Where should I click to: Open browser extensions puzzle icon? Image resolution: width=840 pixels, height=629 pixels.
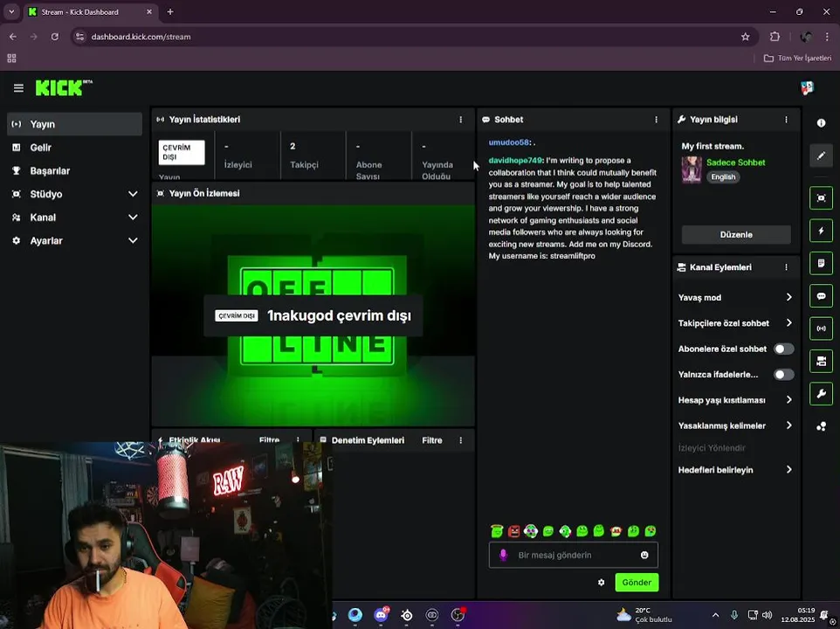click(775, 37)
